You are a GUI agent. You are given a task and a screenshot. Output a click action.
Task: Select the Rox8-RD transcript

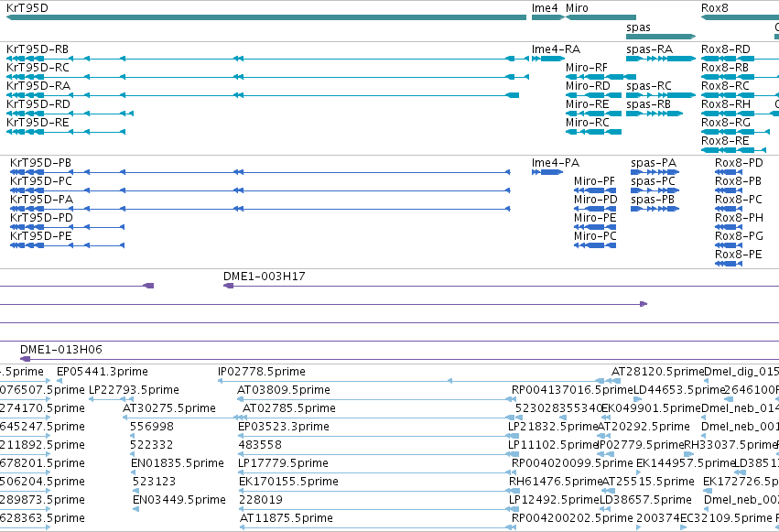[725, 49]
